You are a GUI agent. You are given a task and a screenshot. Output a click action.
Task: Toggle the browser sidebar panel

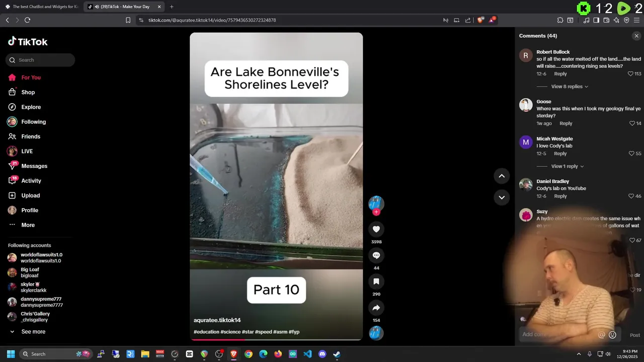[596, 20]
